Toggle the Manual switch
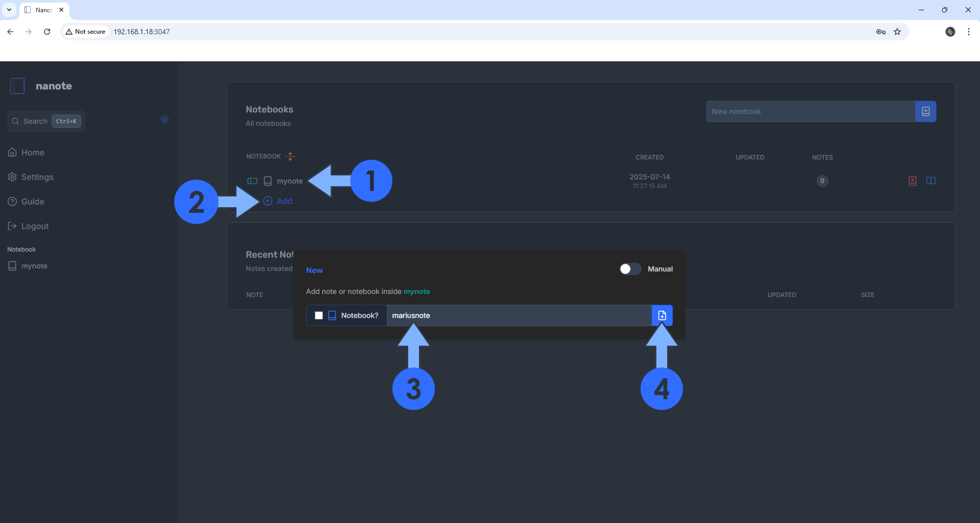 click(631, 269)
